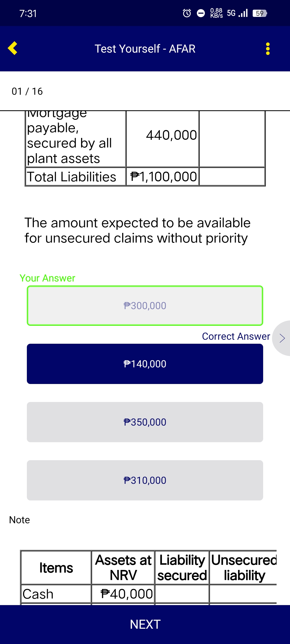Tap the Cash row in notes table
This screenshot has height=644, width=290.
pyautogui.click(x=38, y=594)
